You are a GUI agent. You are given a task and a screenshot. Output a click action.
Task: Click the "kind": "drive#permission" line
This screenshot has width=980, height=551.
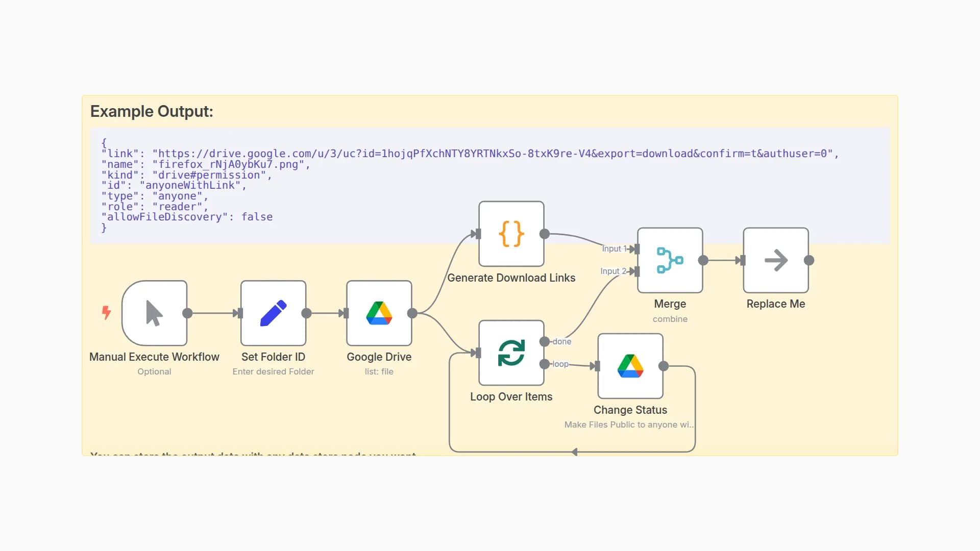click(187, 175)
